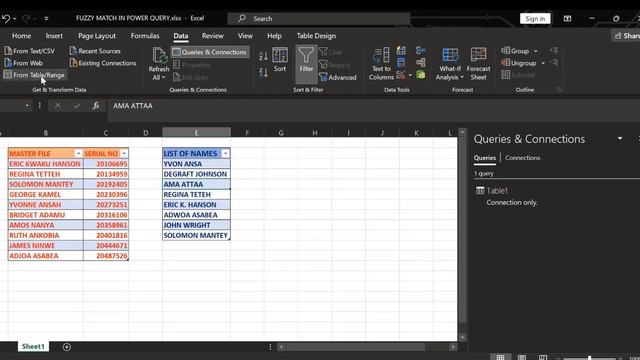
Task: Open MASTER FILE column filter dropdown
Action: pos(78,153)
